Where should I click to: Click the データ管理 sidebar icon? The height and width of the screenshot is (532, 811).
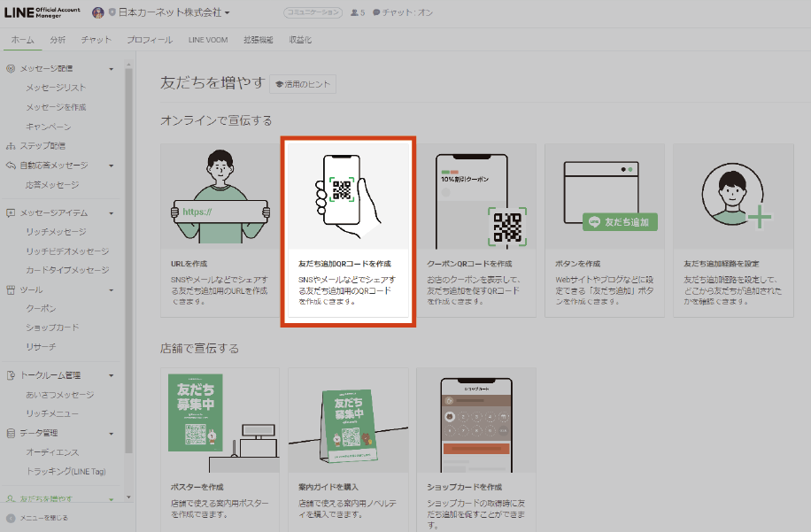[11, 433]
